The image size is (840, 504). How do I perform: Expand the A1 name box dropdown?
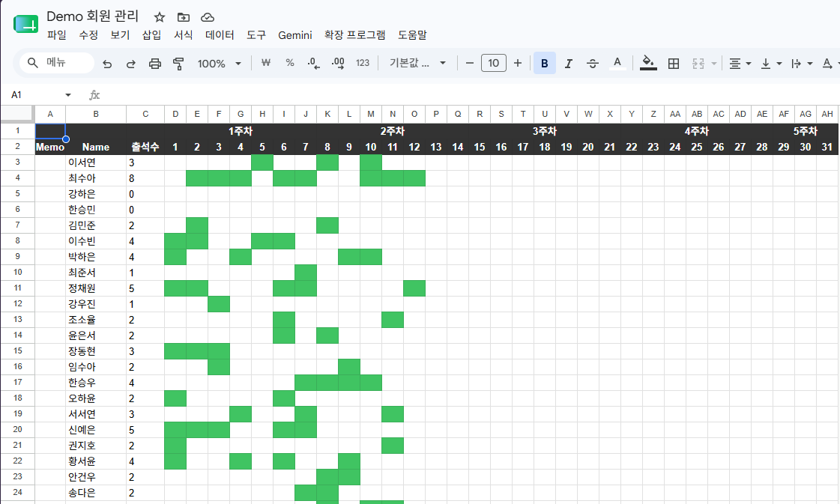click(x=68, y=95)
